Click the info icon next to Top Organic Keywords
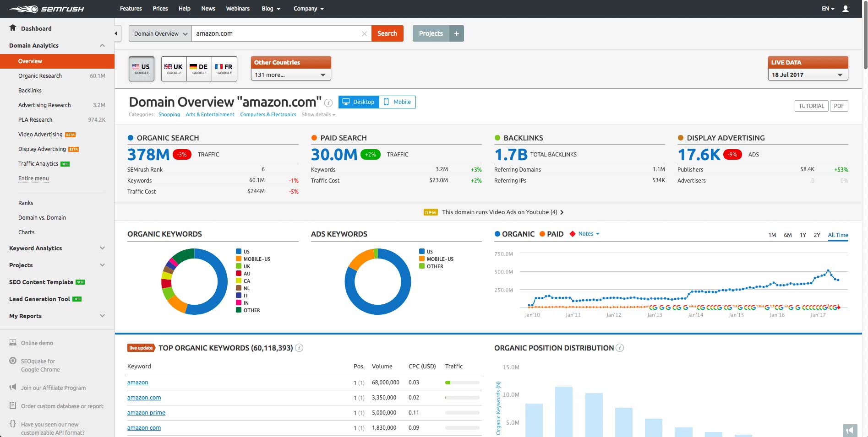This screenshot has width=868, height=437. [x=299, y=348]
